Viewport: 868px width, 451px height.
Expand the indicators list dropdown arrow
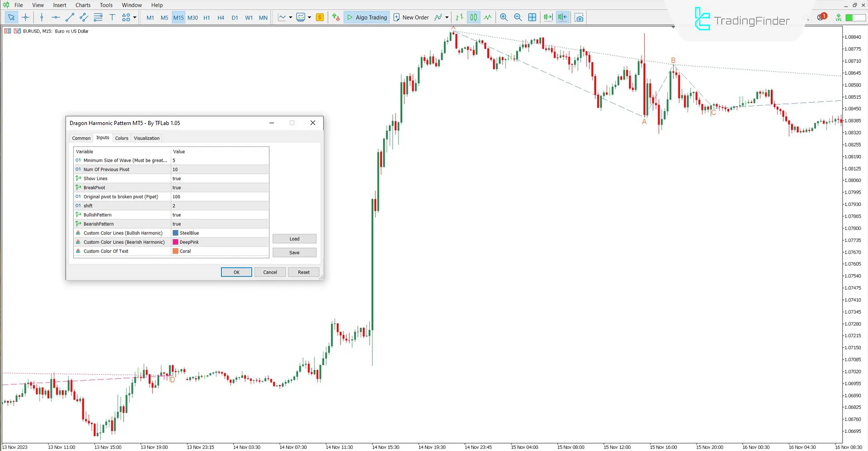pos(309,18)
